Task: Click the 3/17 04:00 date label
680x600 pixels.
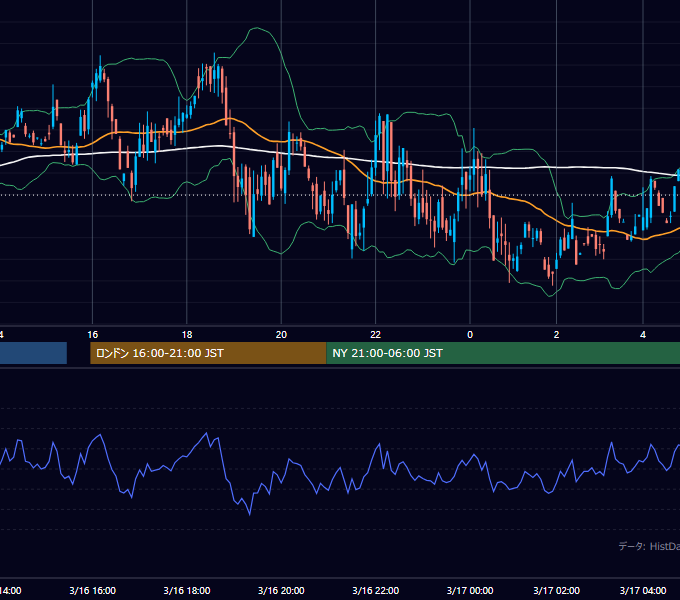Action: pos(643,590)
